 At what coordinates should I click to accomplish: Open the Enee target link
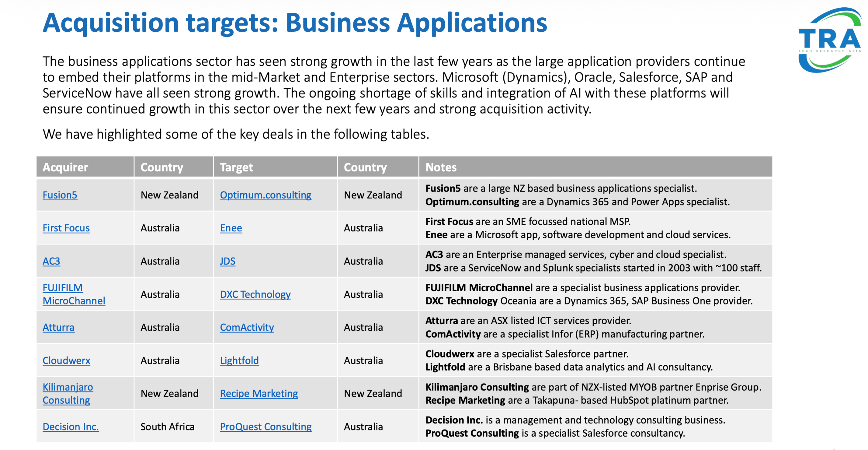231,228
